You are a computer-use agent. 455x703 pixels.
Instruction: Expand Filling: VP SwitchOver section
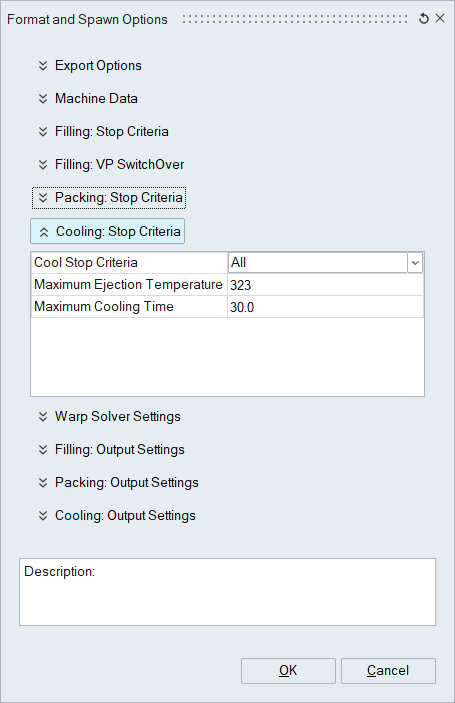coord(111,165)
